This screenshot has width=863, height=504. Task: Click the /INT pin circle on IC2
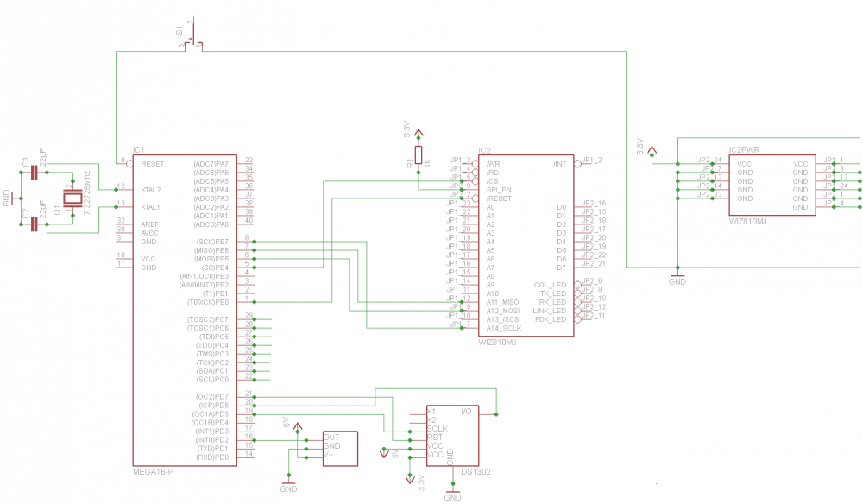577,164
